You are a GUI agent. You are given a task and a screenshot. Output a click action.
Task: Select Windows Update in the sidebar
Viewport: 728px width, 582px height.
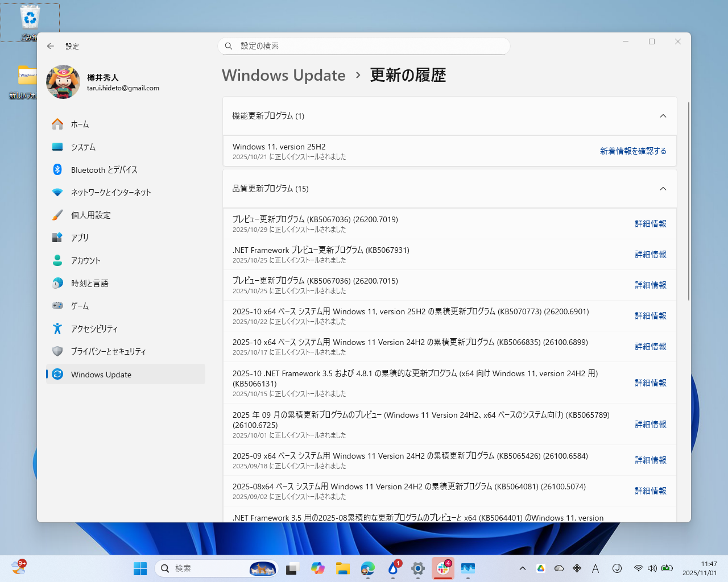102,374
